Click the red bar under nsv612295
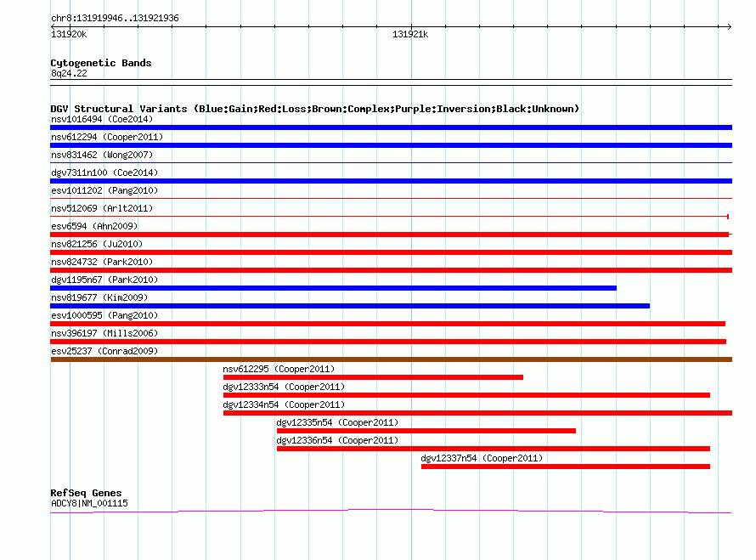Image resolution: width=756 pixels, height=560 pixels. click(373, 377)
